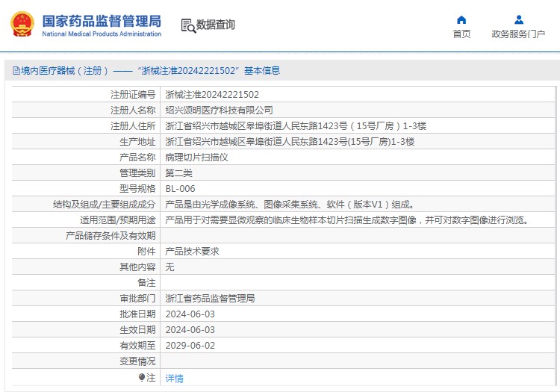Click the document icon before 境内医疗器械
The height and width of the screenshot is (392, 560).
tap(15, 71)
